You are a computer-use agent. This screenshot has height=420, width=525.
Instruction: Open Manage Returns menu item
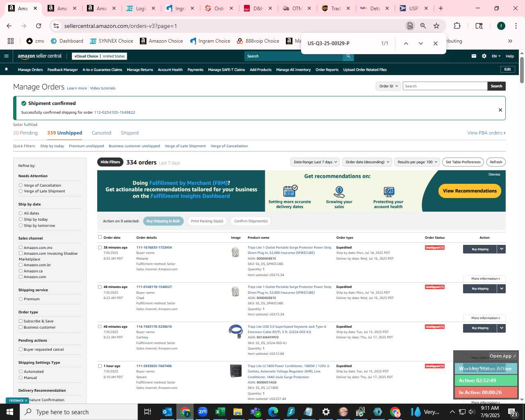pos(140,70)
